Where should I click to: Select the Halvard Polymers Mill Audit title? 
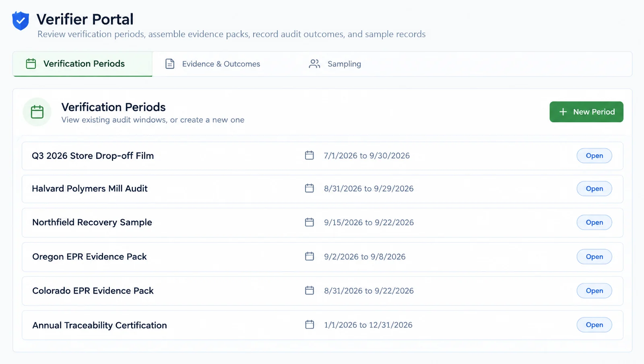[90, 189]
